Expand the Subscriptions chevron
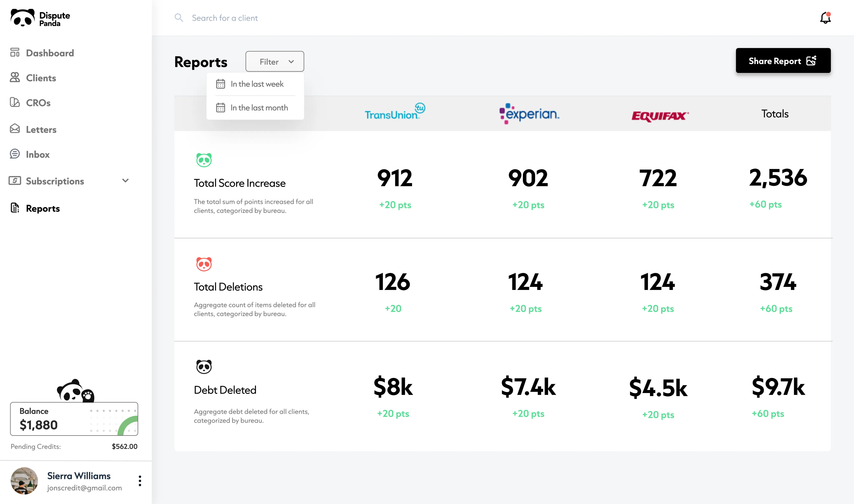The width and height of the screenshot is (854, 504). (x=125, y=181)
